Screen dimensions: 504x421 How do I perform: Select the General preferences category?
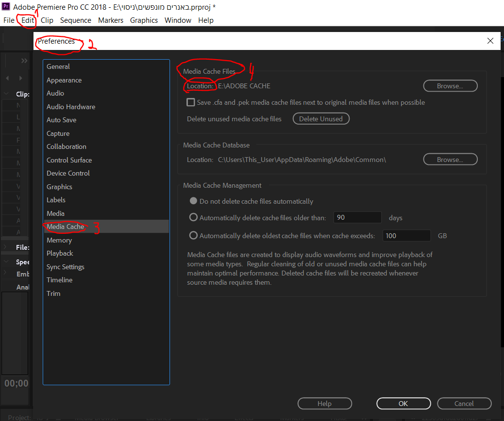pyautogui.click(x=106, y=66)
